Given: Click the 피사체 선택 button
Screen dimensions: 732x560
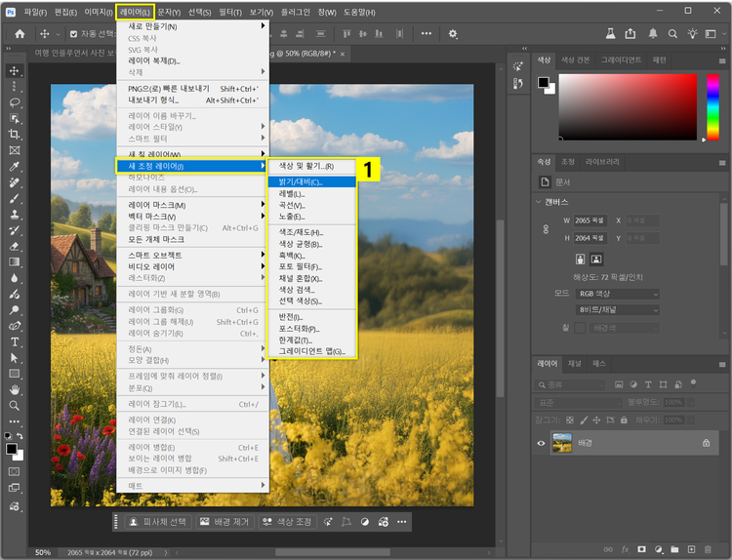Looking at the screenshot, I should click(156, 522).
